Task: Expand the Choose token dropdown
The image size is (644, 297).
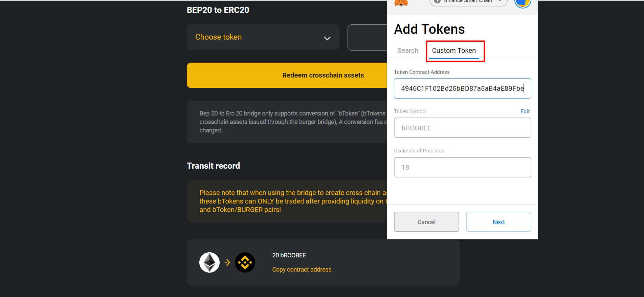Action: [x=263, y=37]
